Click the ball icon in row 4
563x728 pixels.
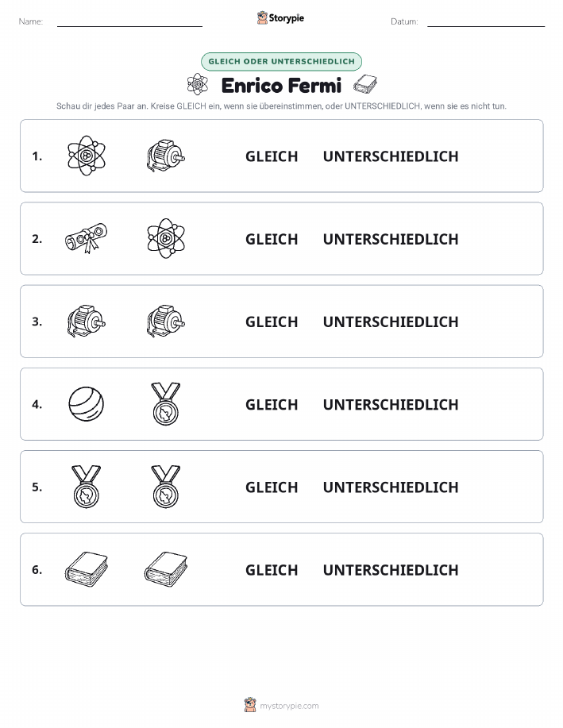point(87,404)
